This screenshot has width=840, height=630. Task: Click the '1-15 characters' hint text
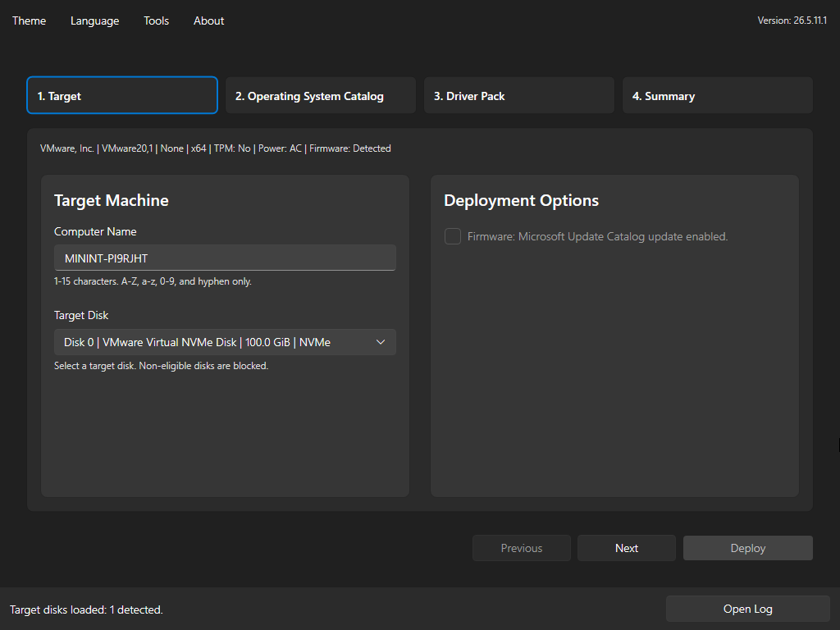[x=153, y=281]
